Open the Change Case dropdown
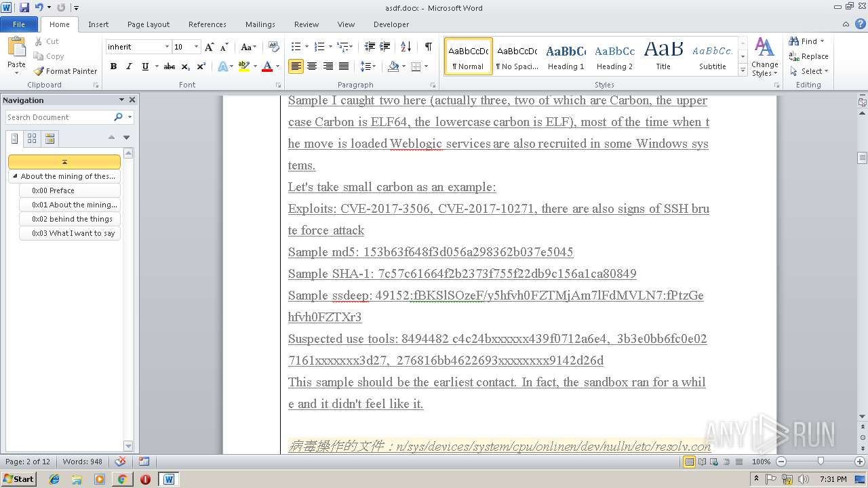This screenshot has width=868, height=488. coord(248,47)
